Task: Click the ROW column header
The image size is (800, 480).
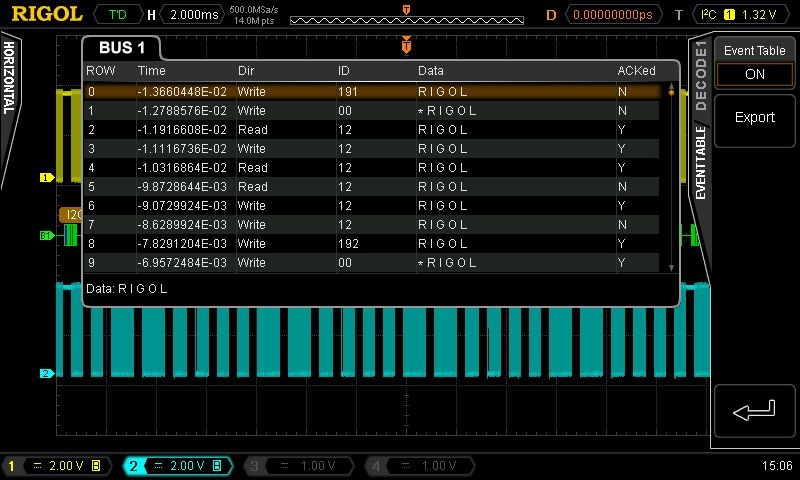Action: coord(101,71)
